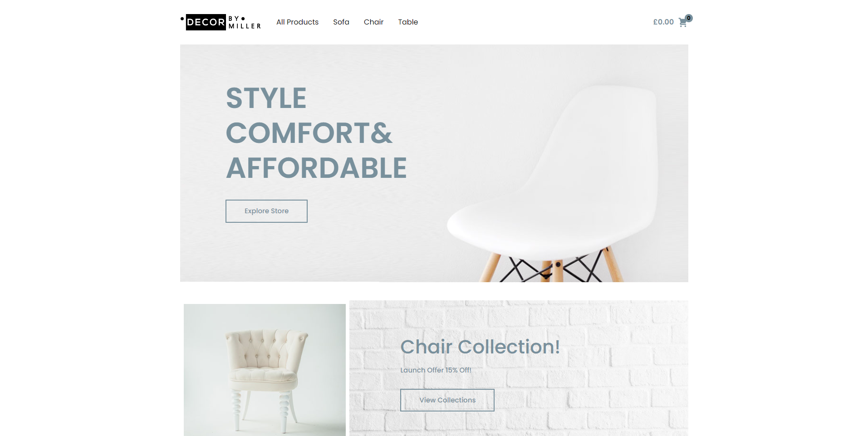Viewport: 868px width, 436px height.
Task: Click the Chair Collection! heading
Action: (480, 347)
